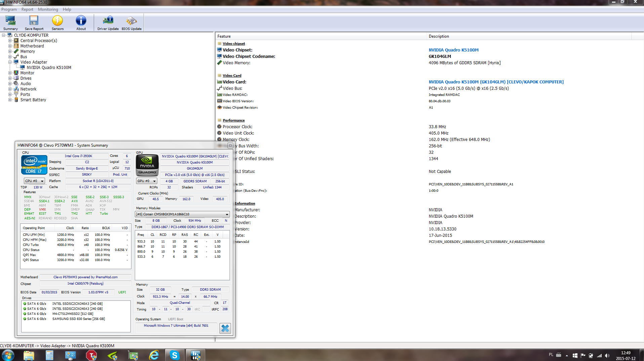Click the Video Card CLEVO/KAPOK description link
Image resolution: width=644 pixels, height=361 pixels.
coord(496,82)
